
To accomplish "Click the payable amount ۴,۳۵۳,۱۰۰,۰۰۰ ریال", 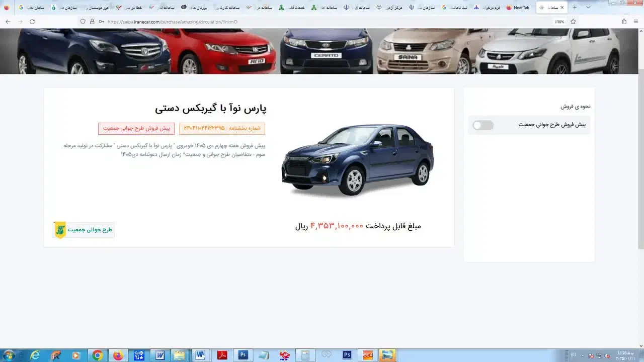I will pos(358,226).
